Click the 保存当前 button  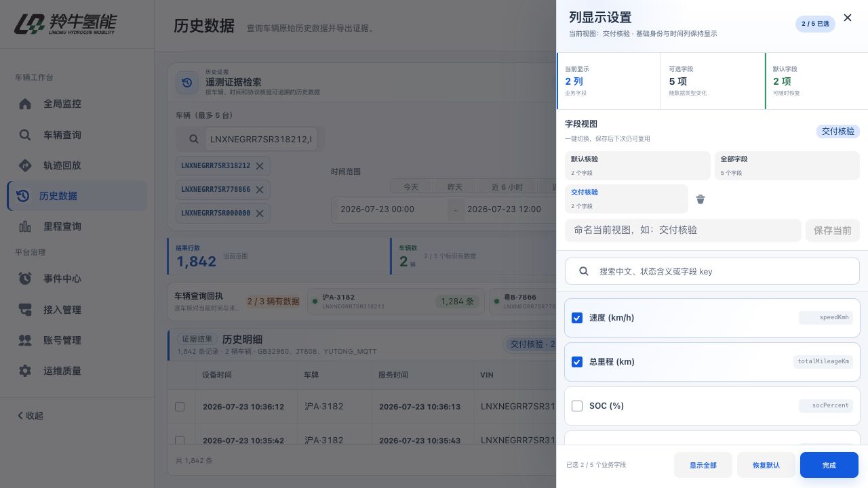coord(833,230)
